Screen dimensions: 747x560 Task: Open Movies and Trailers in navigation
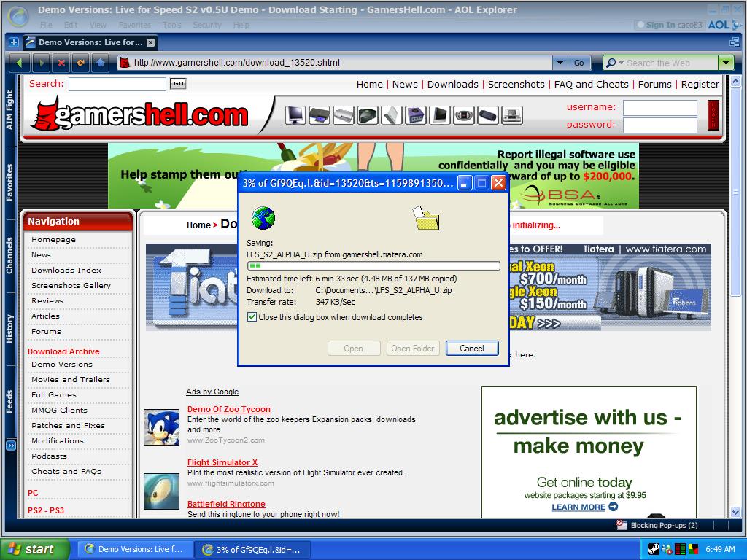point(71,379)
